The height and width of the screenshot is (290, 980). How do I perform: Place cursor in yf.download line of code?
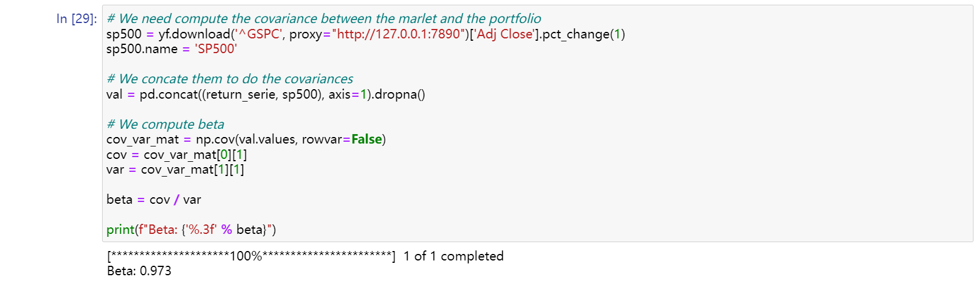pyautogui.click(x=366, y=34)
